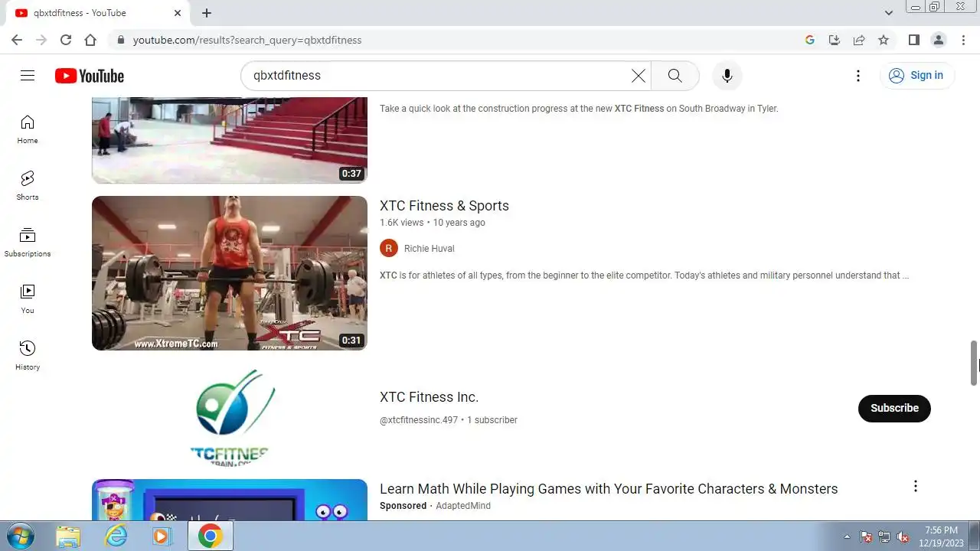Click the Richie Huval avatar
Screen dimensions: 980x551
pos(389,248)
